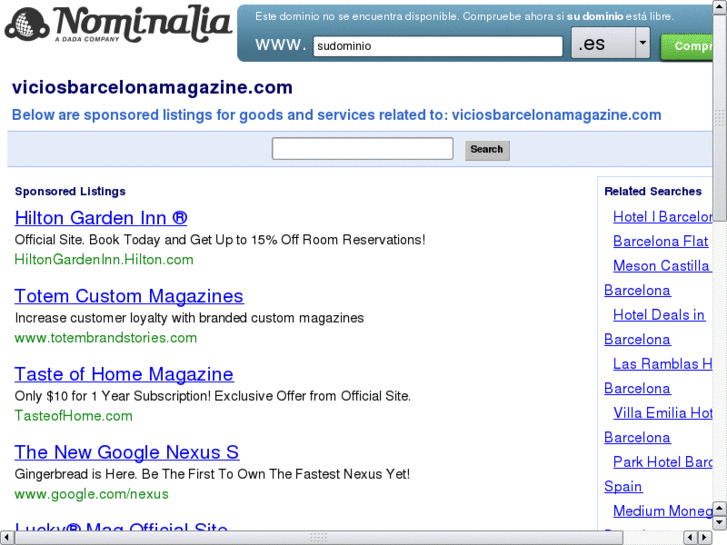Click horizontal scrollbar right arrow
727x545 pixels.
click(x=705, y=538)
